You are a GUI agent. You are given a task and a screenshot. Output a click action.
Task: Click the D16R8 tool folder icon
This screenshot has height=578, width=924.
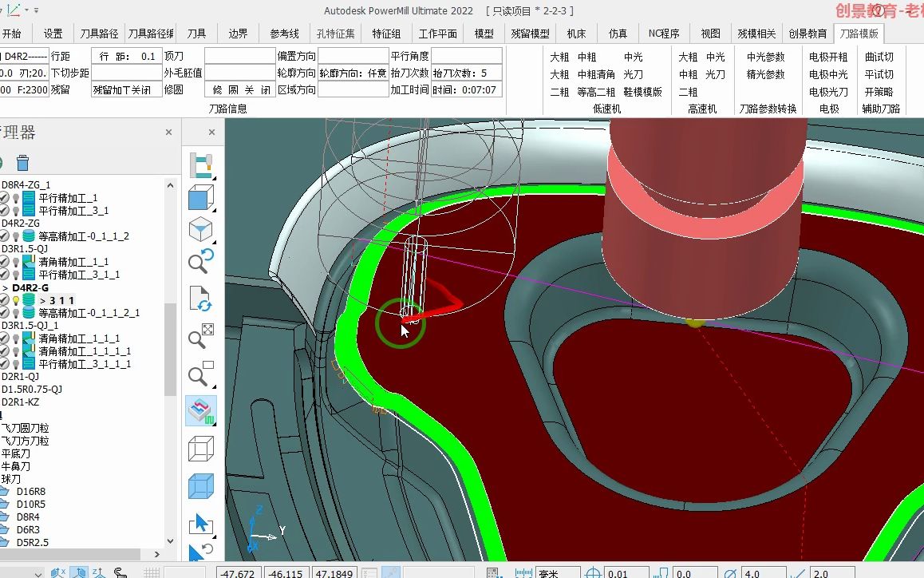5,491
